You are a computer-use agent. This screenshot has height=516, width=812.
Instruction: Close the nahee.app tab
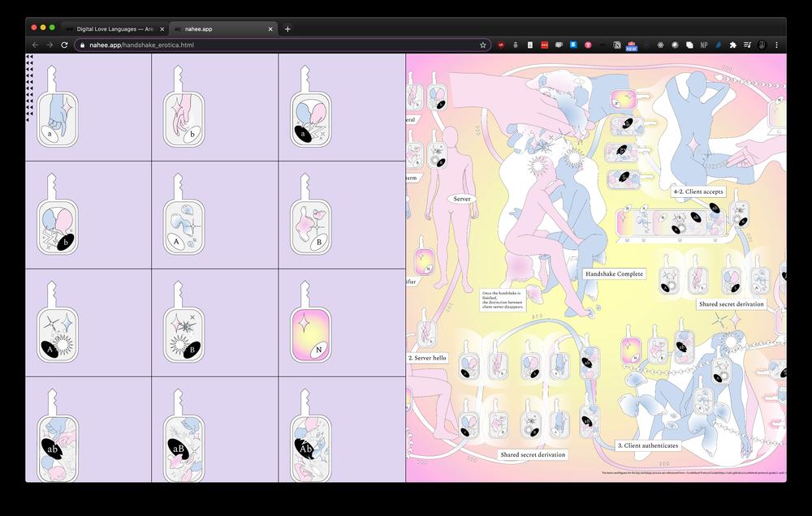[x=270, y=29]
